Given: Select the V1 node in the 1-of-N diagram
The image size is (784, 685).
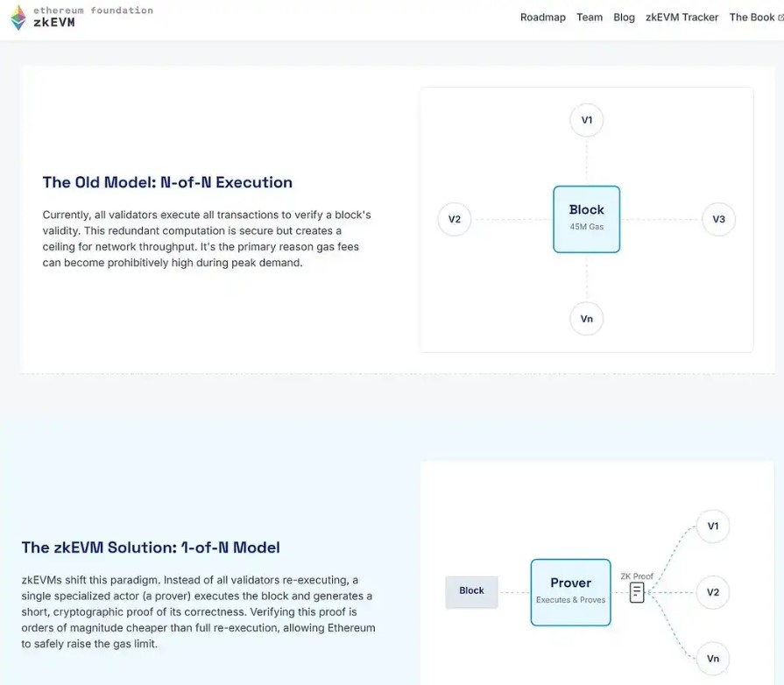Looking at the screenshot, I should pos(713,526).
